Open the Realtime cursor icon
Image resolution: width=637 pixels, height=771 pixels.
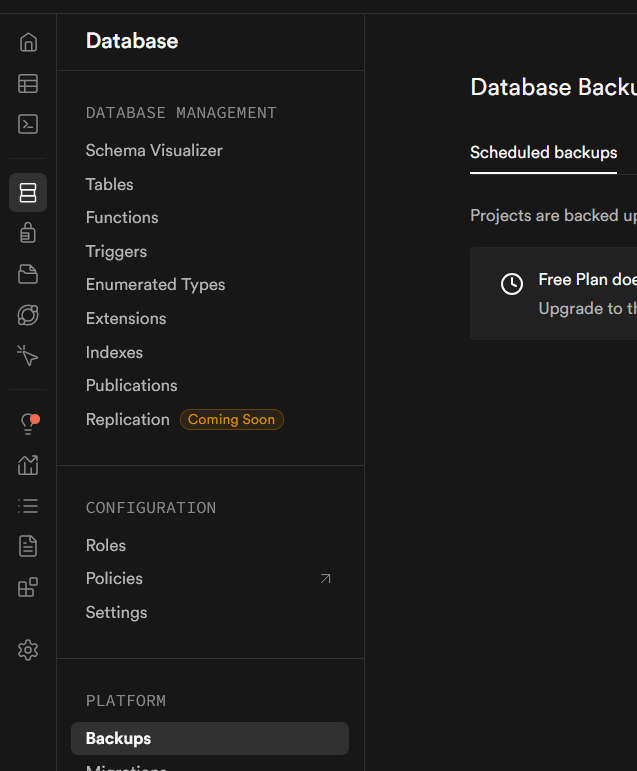[x=28, y=356]
